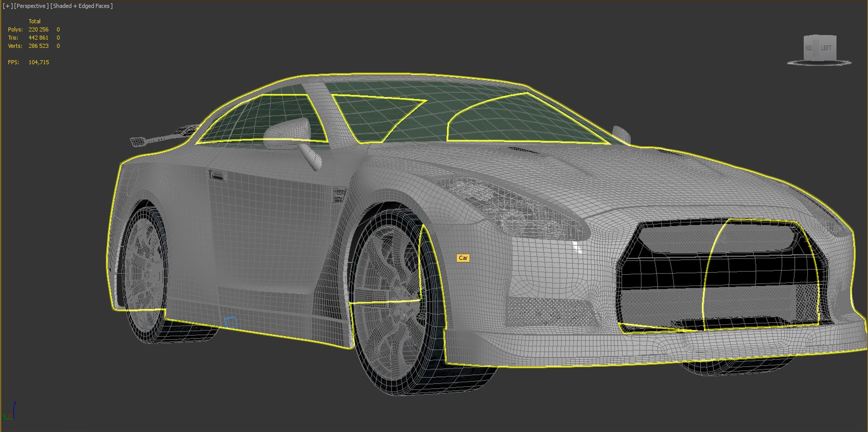The height and width of the screenshot is (432, 868).
Task: Open the [Shaded + Edged Faces] shading menu
Action: pos(81,6)
